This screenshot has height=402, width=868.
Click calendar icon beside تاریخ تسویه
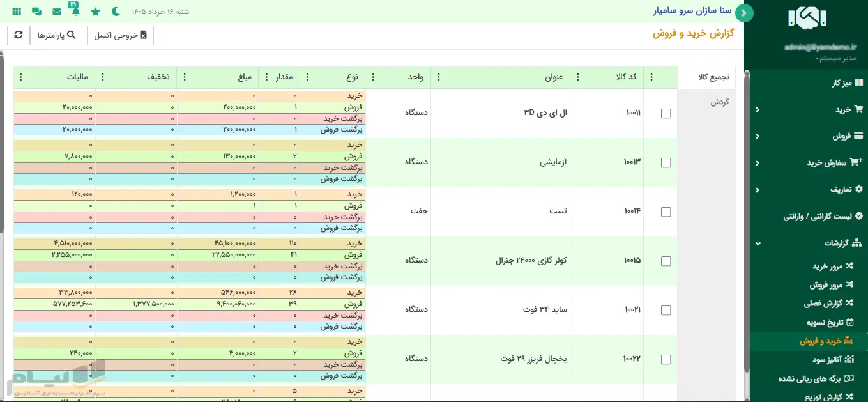(849, 323)
